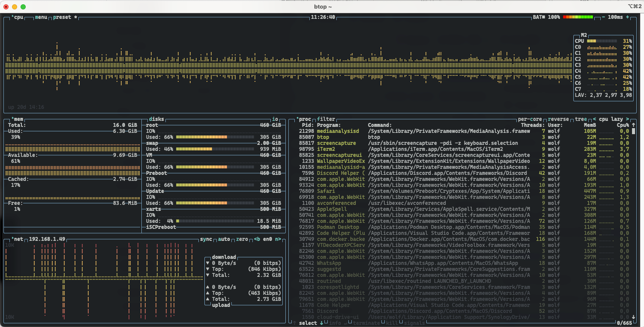644x327 pixels.
Task: Switch to next network interface with n>
Action: click(278, 239)
